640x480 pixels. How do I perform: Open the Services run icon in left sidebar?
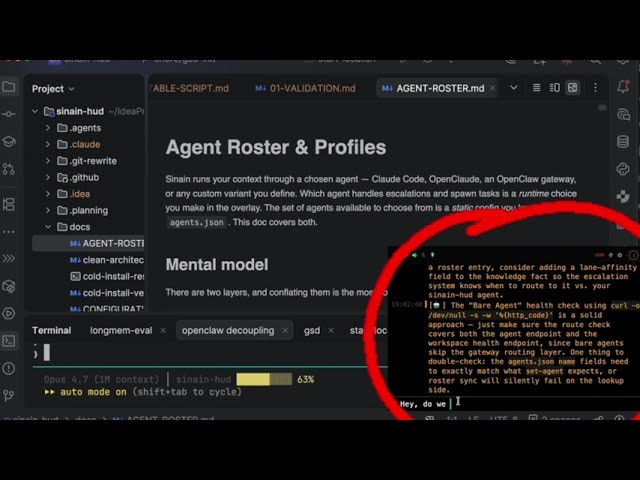point(9,313)
